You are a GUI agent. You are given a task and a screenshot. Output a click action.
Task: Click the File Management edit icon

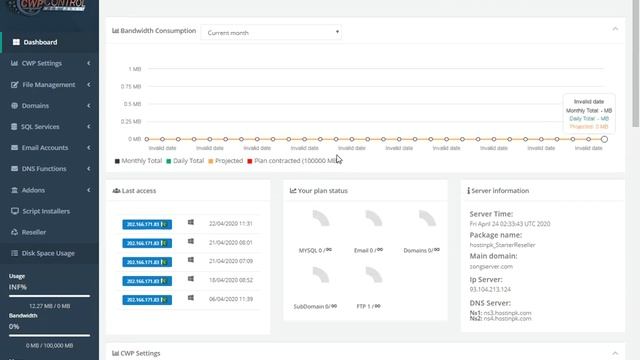[x=14, y=84]
